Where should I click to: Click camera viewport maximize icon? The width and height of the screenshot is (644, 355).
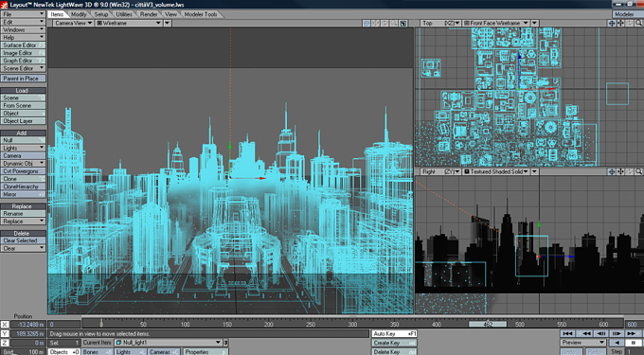tap(403, 24)
